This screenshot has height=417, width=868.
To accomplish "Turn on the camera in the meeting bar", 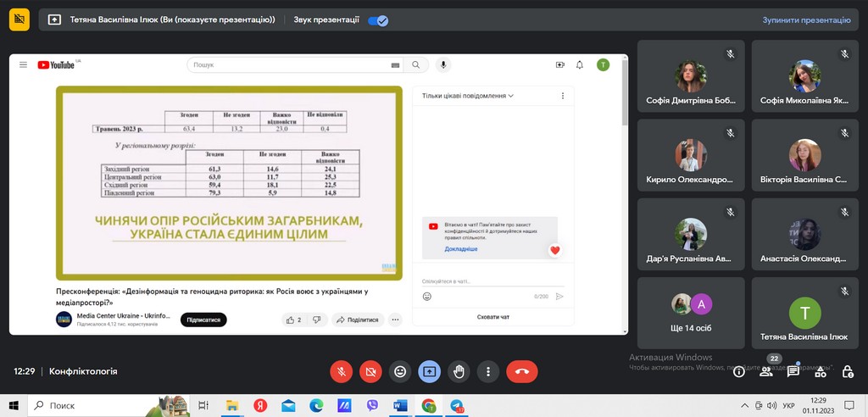I will click(370, 371).
